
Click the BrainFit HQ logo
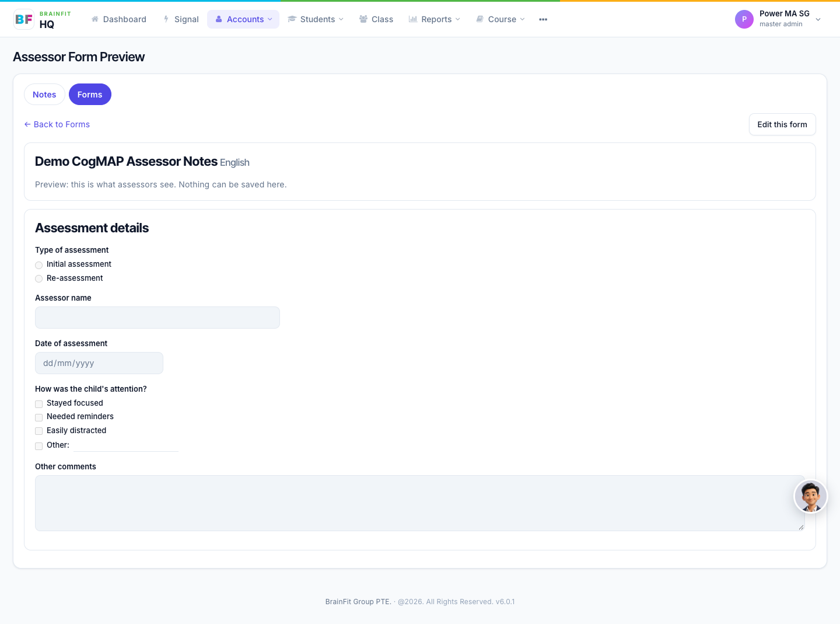click(42, 19)
